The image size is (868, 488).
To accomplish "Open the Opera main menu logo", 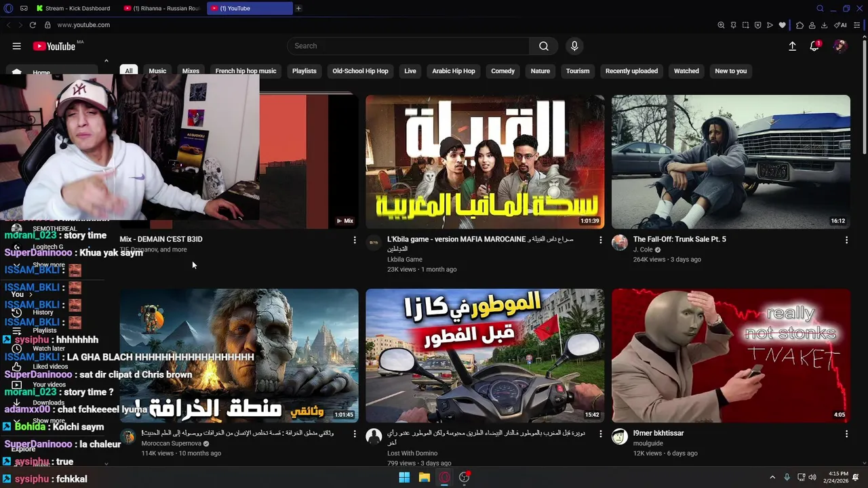I will [8, 8].
